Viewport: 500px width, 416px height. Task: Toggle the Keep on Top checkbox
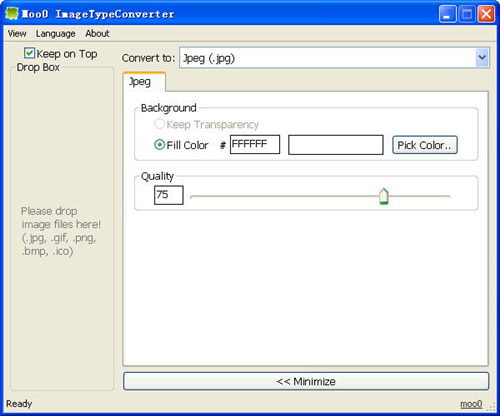pos(29,53)
